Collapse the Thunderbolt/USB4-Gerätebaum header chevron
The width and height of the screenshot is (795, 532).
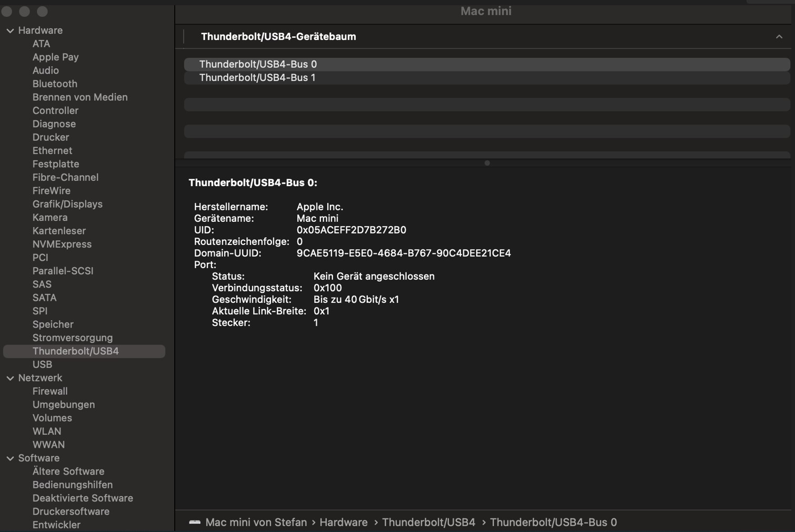pyautogui.click(x=779, y=37)
